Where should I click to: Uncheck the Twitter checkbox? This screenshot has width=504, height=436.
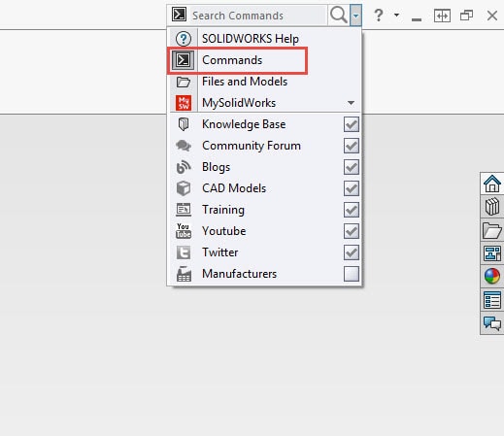coord(352,252)
